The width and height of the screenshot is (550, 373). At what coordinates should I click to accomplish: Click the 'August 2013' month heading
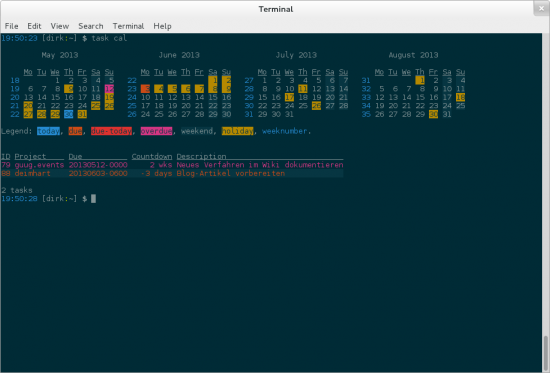[x=413, y=55]
